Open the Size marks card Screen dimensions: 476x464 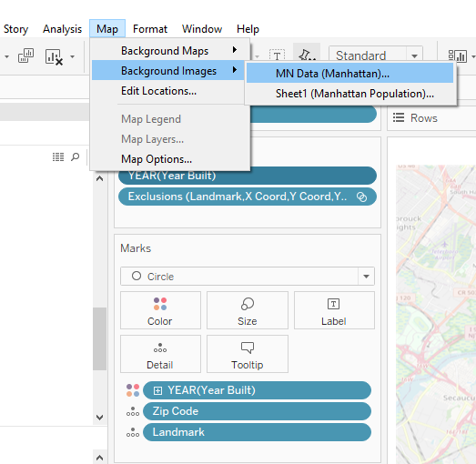coord(248,310)
